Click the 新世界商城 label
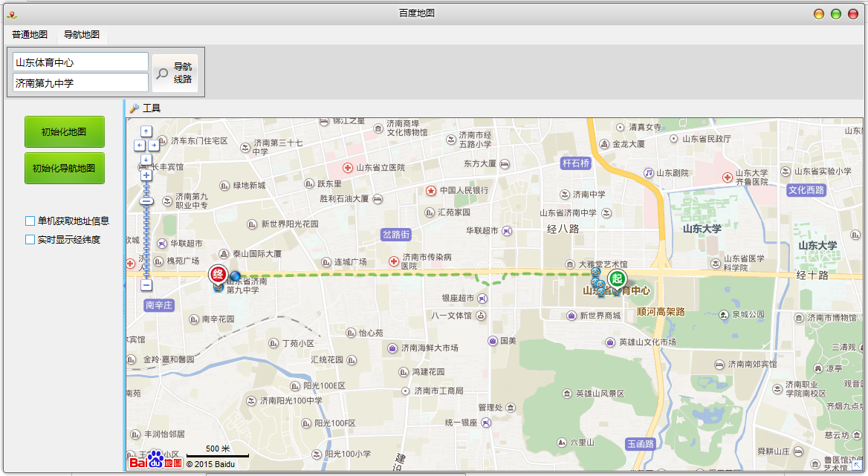868x476 pixels. click(x=600, y=316)
